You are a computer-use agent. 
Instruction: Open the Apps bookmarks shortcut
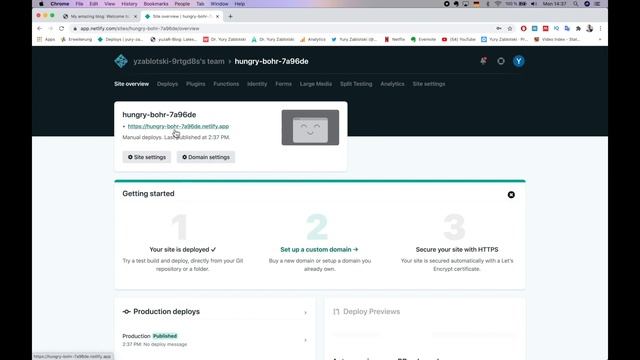click(46, 40)
